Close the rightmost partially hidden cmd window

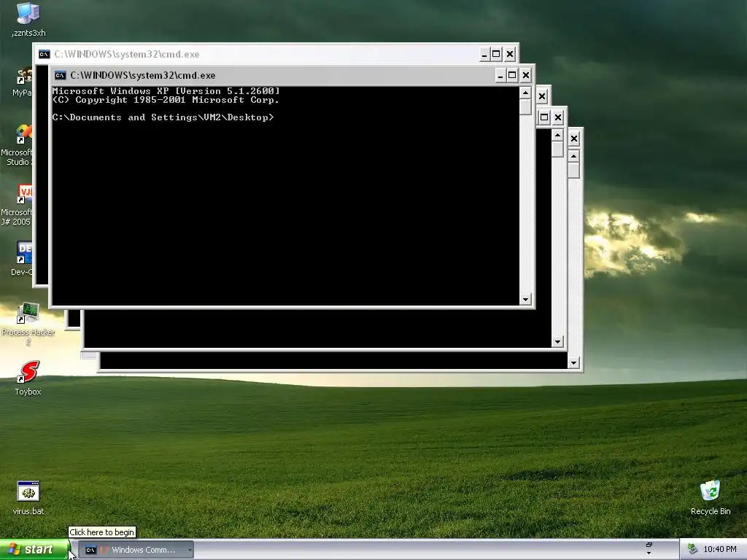click(574, 139)
